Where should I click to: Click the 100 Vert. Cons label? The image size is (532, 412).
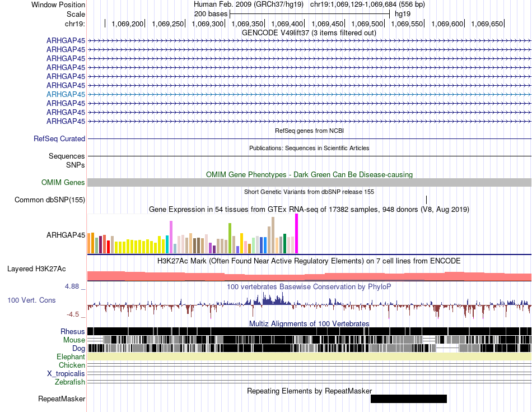pos(31,300)
